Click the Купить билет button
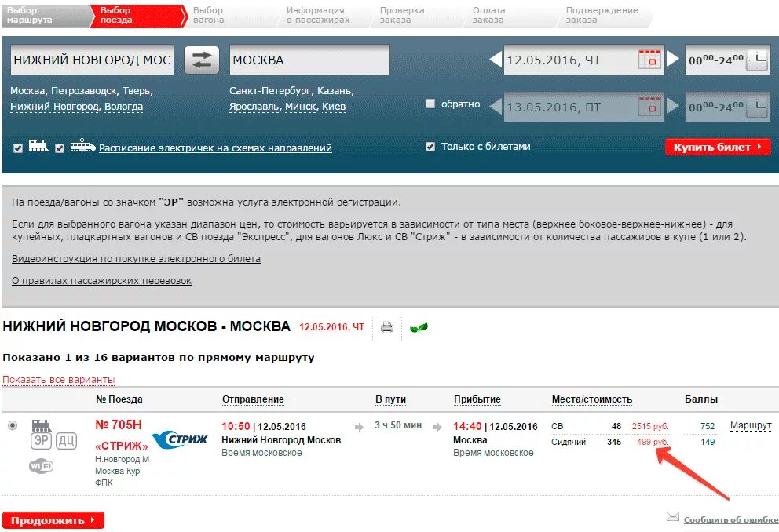This screenshot has width=779, height=532. pyautogui.click(x=718, y=147)
